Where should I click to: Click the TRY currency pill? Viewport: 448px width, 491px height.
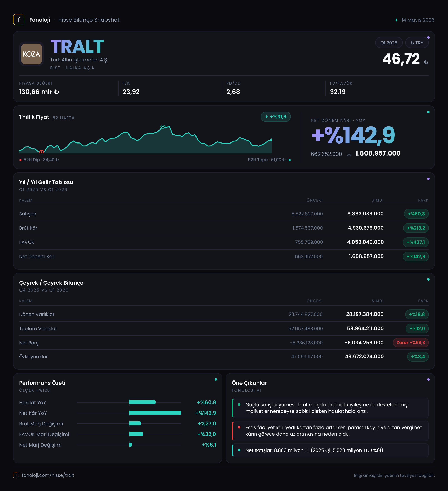pos(417,43)
